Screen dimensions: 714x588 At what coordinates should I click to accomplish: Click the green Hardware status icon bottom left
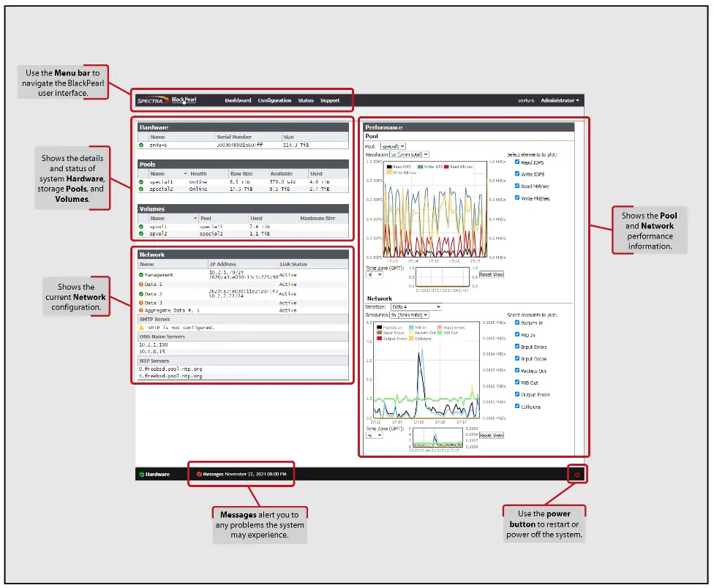[x=142, y=474]
